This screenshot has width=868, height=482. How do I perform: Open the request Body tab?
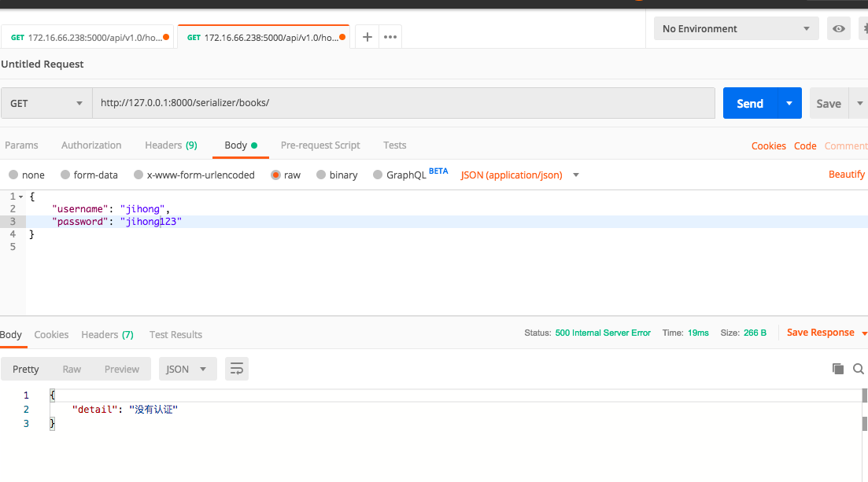click(241, 145)
